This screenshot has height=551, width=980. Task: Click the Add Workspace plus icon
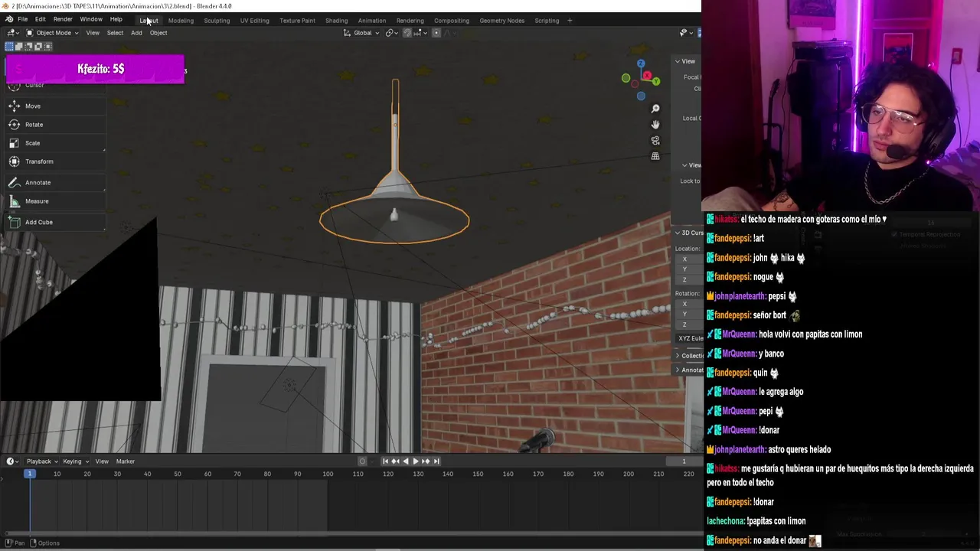[x=570, y=21]
